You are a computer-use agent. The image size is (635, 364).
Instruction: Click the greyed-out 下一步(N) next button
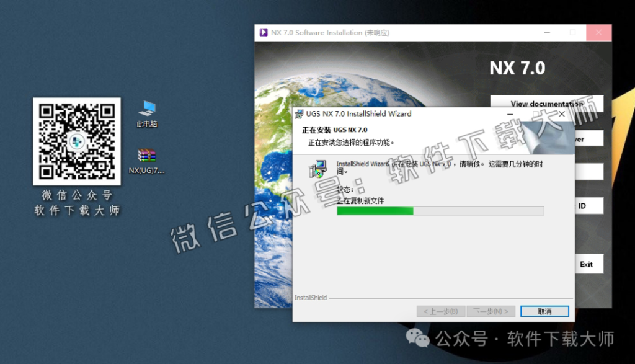491,311
